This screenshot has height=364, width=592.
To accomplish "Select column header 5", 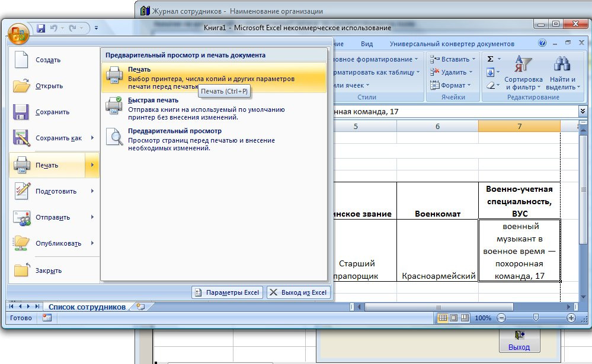I will coord(356,126).
